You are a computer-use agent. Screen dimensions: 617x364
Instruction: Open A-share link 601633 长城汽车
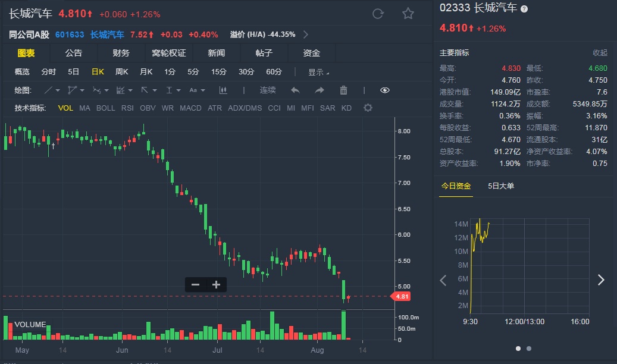coord(89,34)
